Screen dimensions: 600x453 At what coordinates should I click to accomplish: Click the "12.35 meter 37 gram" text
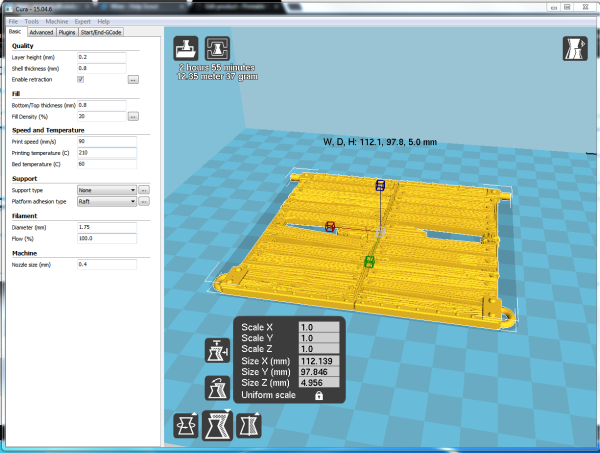point(217,77)
